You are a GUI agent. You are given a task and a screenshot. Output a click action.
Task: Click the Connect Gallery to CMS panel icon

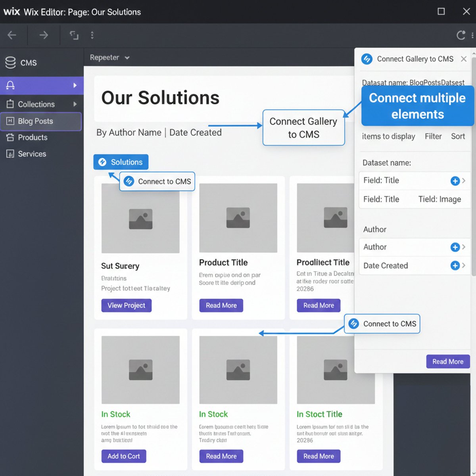[367, 59]
